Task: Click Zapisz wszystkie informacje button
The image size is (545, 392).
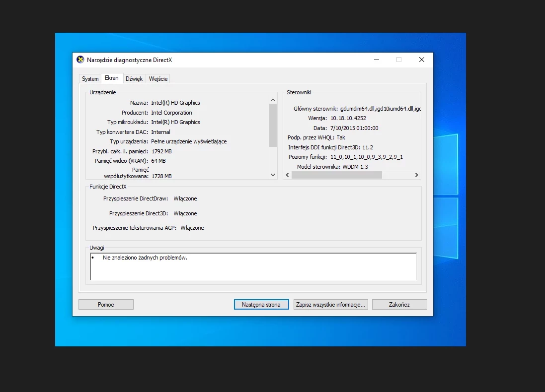Action: pyautogui.click(x=330, y=305)
